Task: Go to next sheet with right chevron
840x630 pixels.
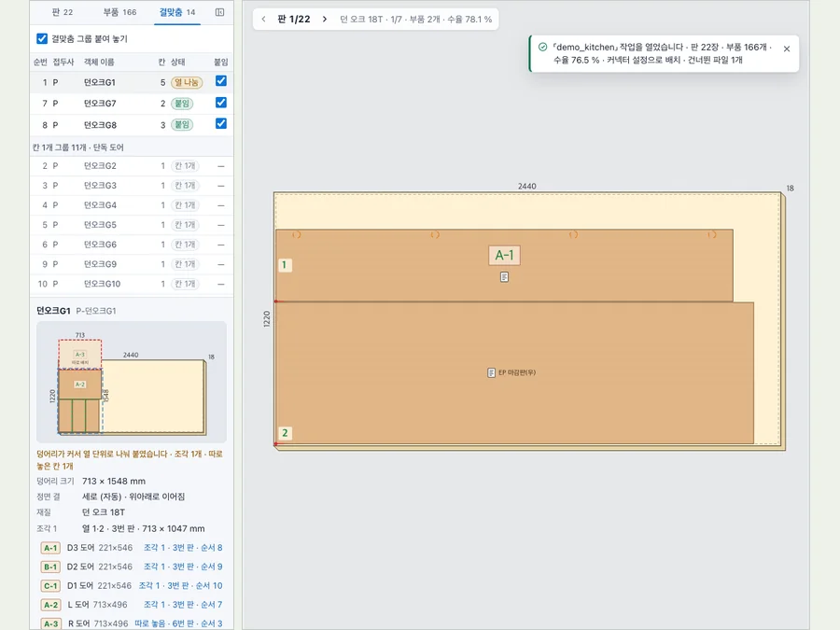Action: pyautogui.click(x=325, y=19)
